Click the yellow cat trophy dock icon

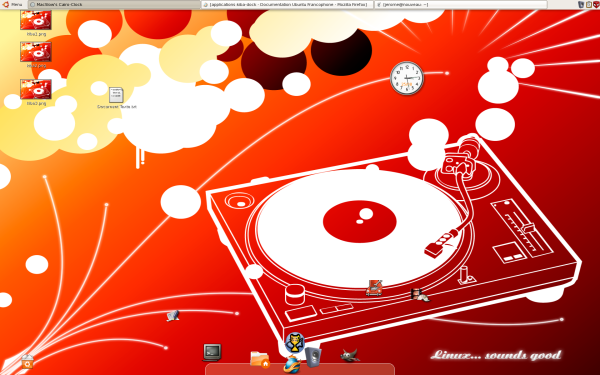point(295,342)
